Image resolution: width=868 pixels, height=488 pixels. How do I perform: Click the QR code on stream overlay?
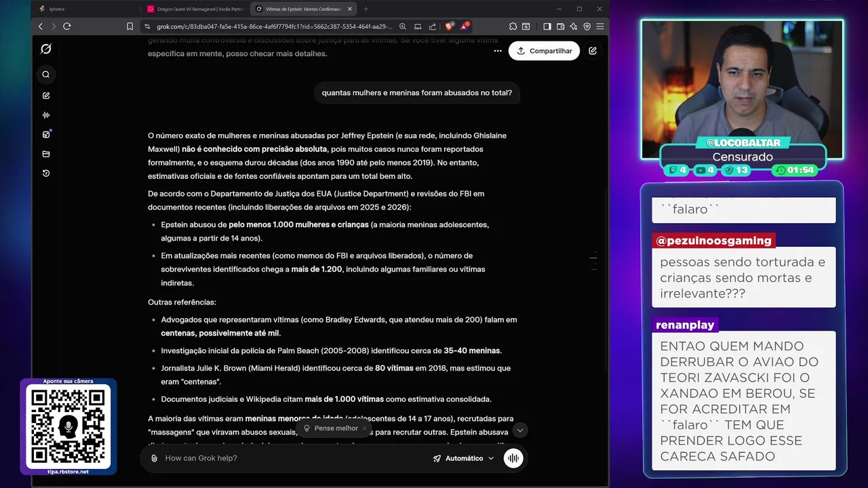coord(68,426)
